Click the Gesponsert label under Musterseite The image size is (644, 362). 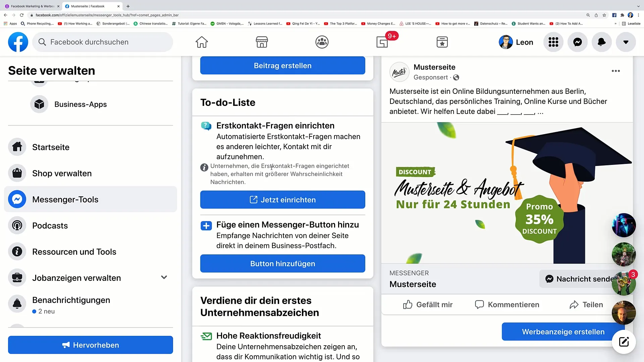[430, 77]
